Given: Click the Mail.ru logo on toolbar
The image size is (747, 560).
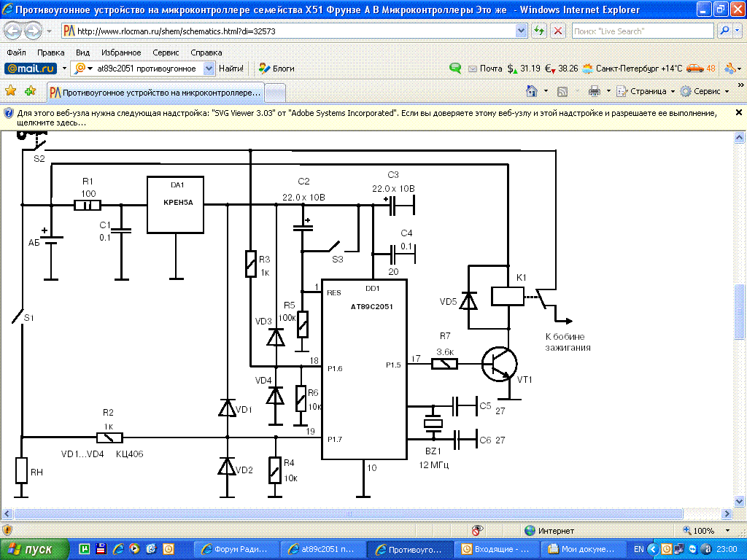Looking at the screenshot, I should tap(31, 69).
